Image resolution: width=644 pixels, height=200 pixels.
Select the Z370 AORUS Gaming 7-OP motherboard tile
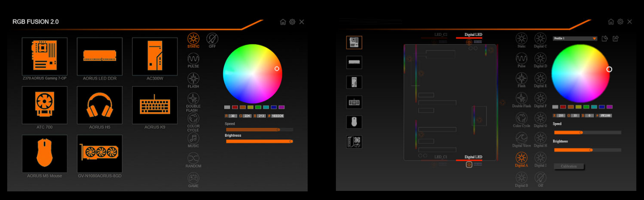(x=44, y=56)
